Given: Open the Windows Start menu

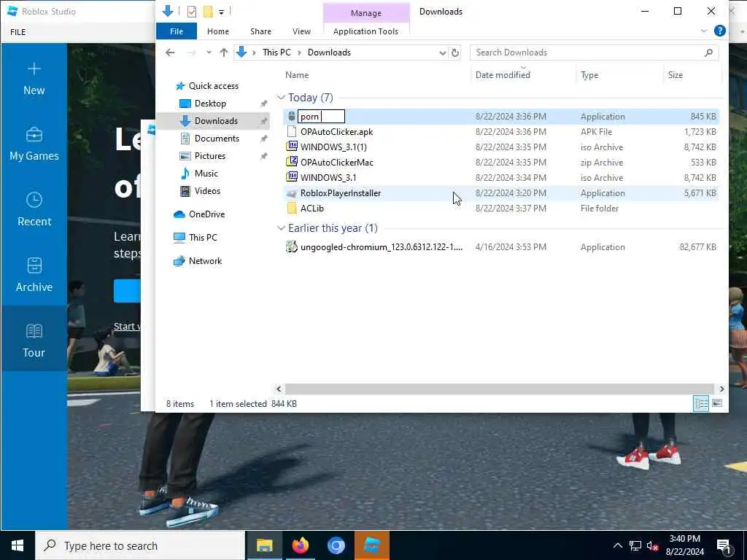Looking at the screenshot, I should click(x=18, y=545).
